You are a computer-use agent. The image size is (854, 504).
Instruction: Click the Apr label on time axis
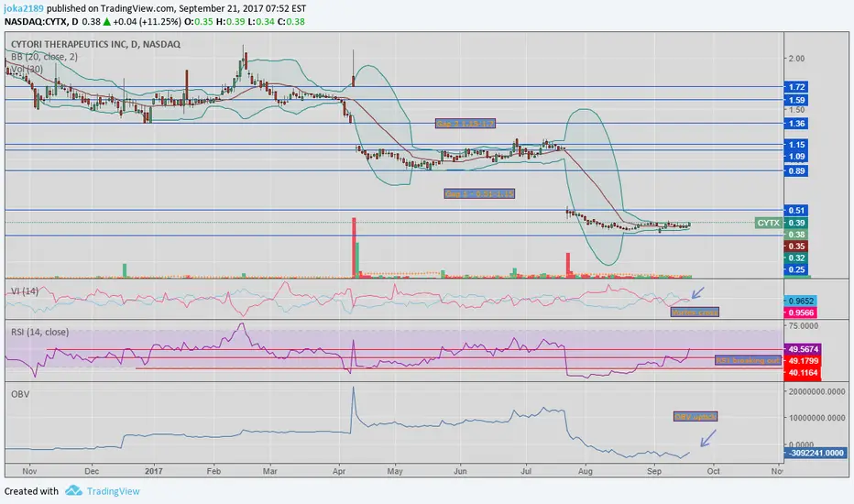tap(339, 471)
